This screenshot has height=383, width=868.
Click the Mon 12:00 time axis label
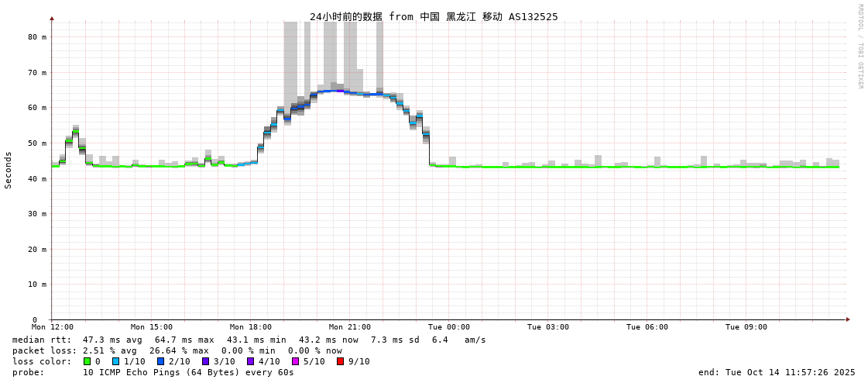click(53, 327)
